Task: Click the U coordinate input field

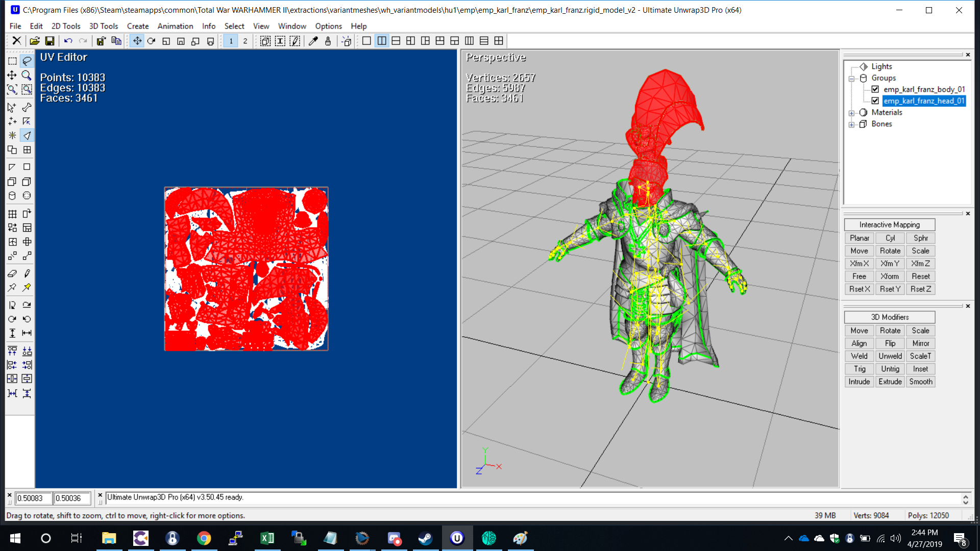Action: tap(33, 498)
